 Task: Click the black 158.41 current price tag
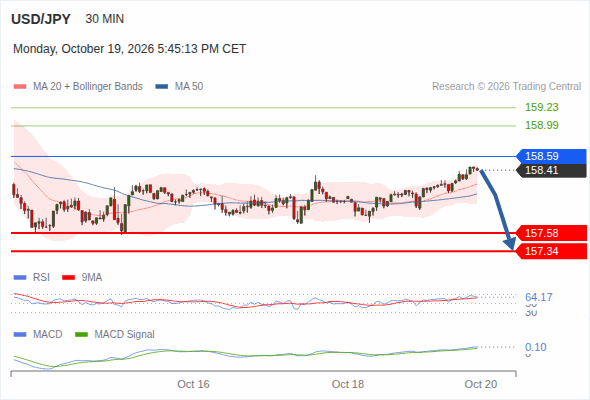click(551, 170)
